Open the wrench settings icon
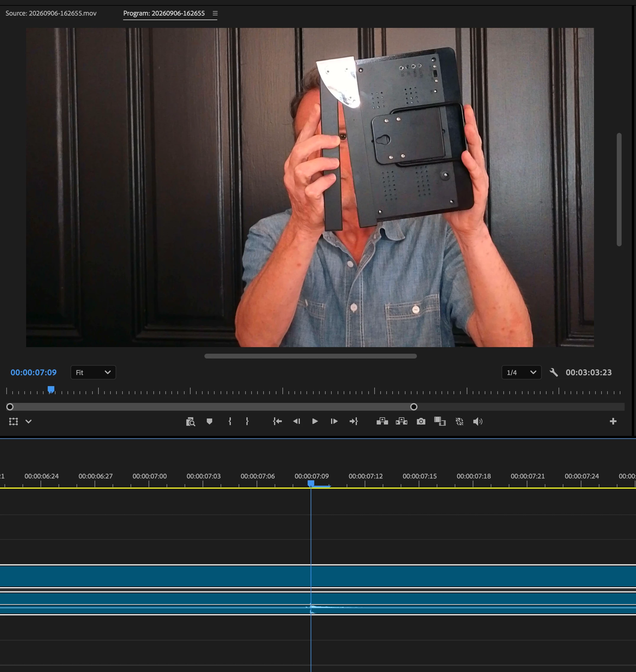This screenshot has height=672, width=636. pyautogui.click(x=554, y=372)
